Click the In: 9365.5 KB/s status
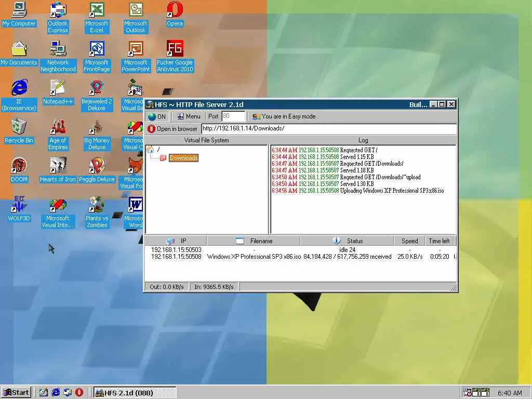Viewport: 532px width, 399px height. point(214,287)
